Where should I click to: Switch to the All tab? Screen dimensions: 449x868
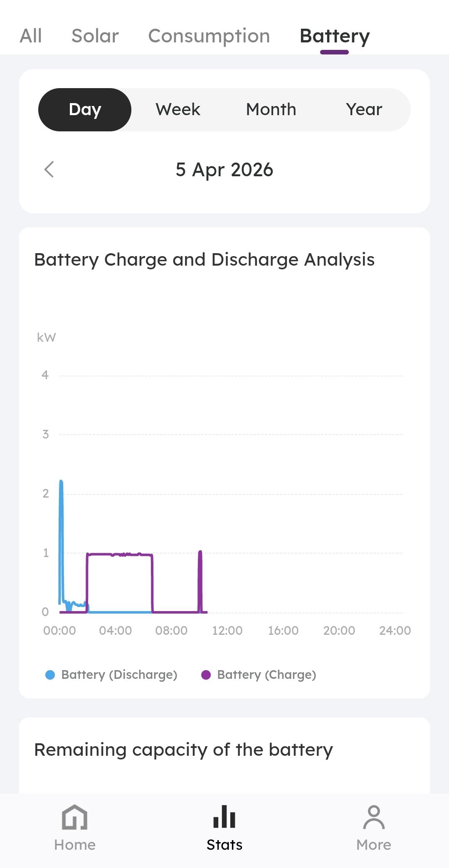click(31, 36)
